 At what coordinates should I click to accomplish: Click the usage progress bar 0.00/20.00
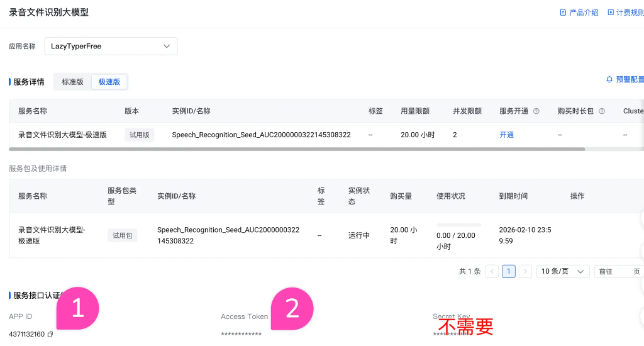click(x=458, y=225)
